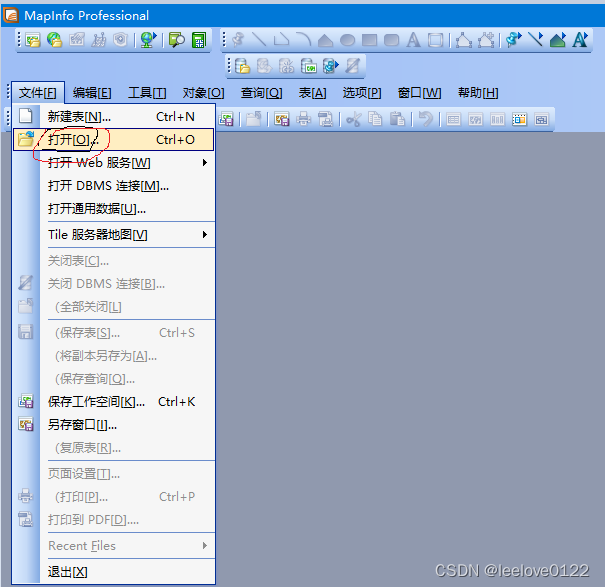605x587 pixels.
Task: Open the 对象[O] menu
Action: (x=203, y=93)
